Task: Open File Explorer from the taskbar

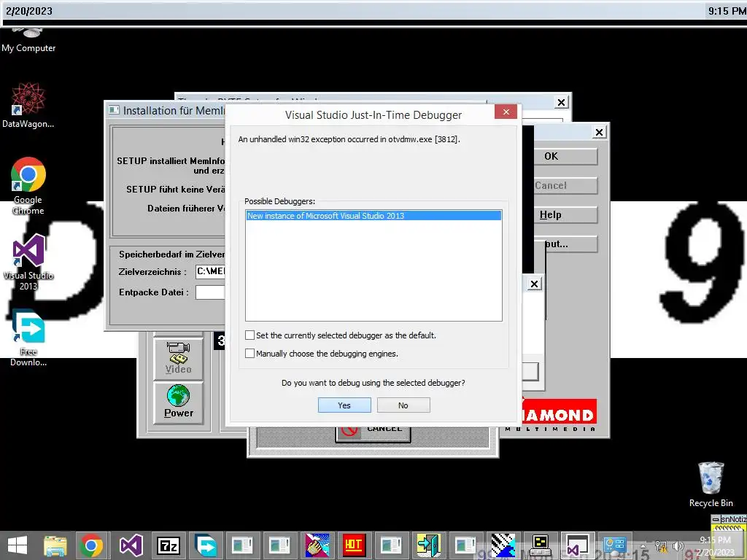Action: coord(55,545)
